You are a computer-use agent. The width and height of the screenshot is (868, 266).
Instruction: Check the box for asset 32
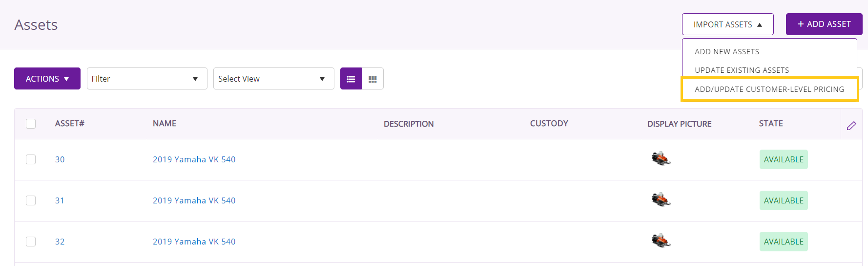pos(31,242)
